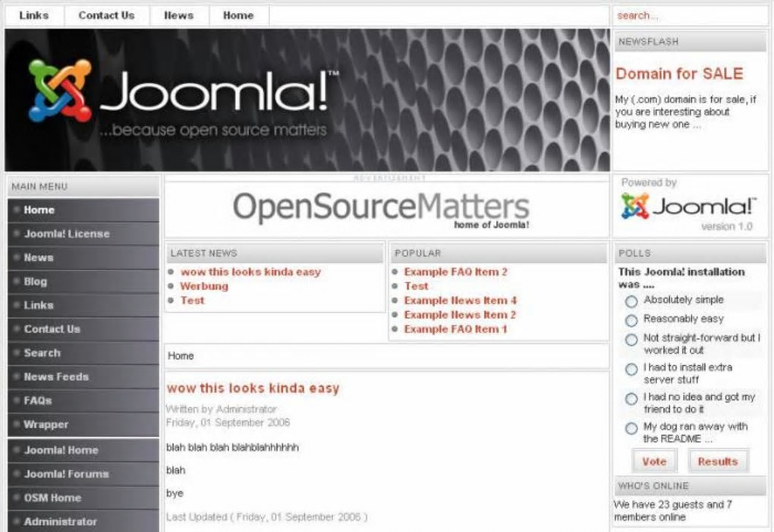The height and width of the screenshot is (532, 774).
Task: Open OSM Home in the sidebar
Action: click(x=83, y=498)
